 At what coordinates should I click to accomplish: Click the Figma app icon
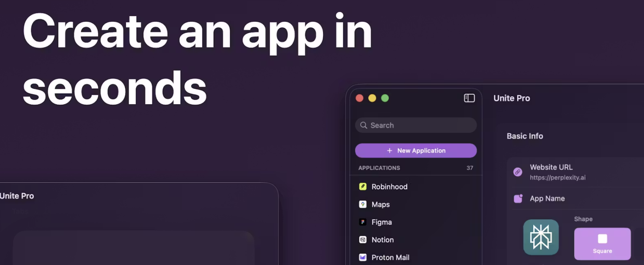click(x=363, y=222)
